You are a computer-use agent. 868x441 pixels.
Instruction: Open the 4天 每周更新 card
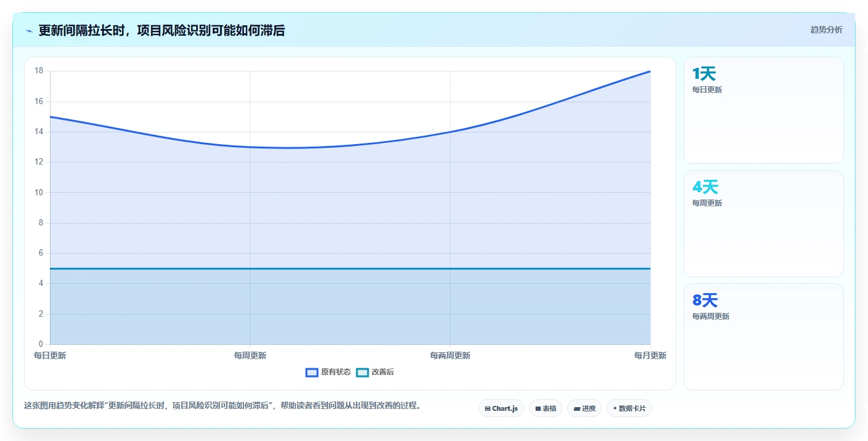[764, 224]
